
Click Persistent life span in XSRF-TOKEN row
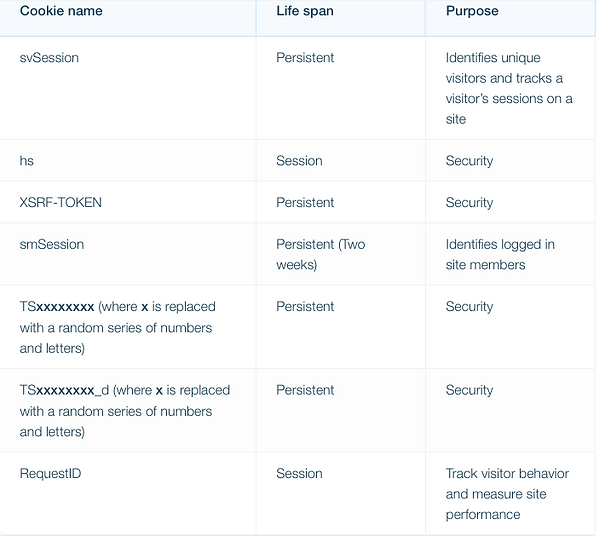[x=305, y=202]
